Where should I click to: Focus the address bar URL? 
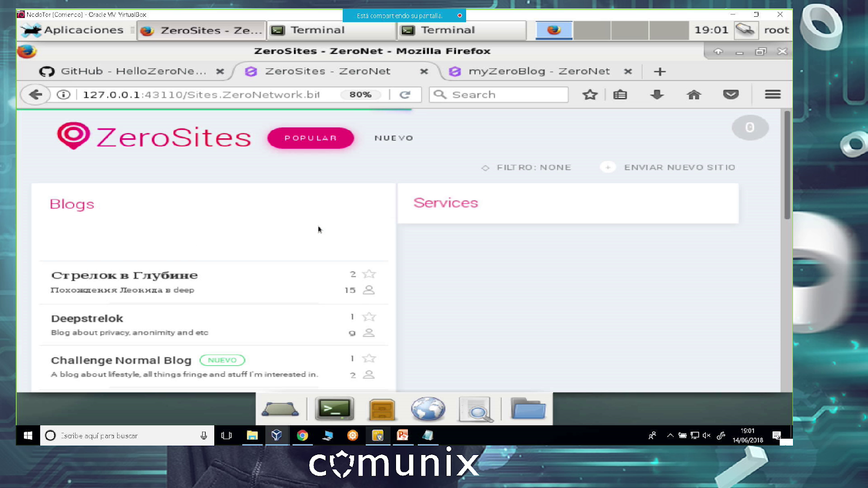201,95
